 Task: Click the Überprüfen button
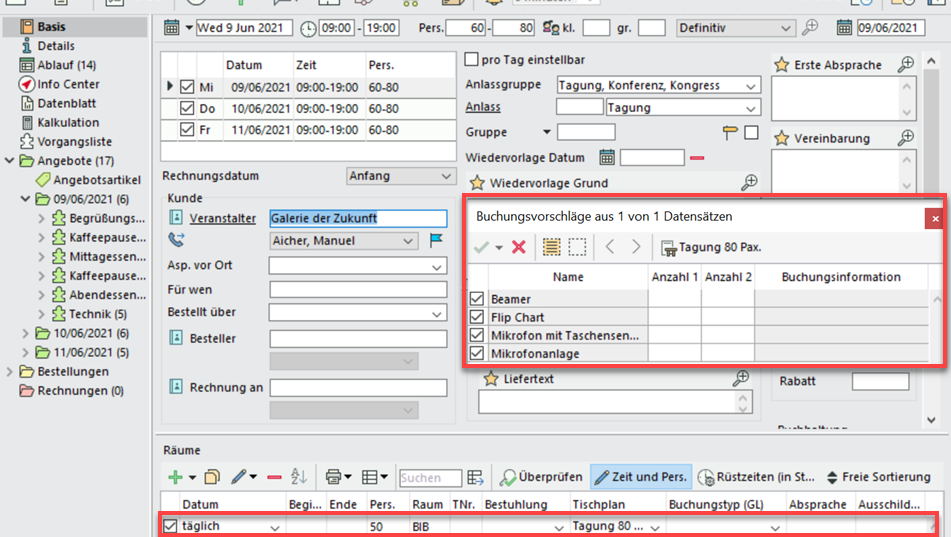click(x=541, y=477)
